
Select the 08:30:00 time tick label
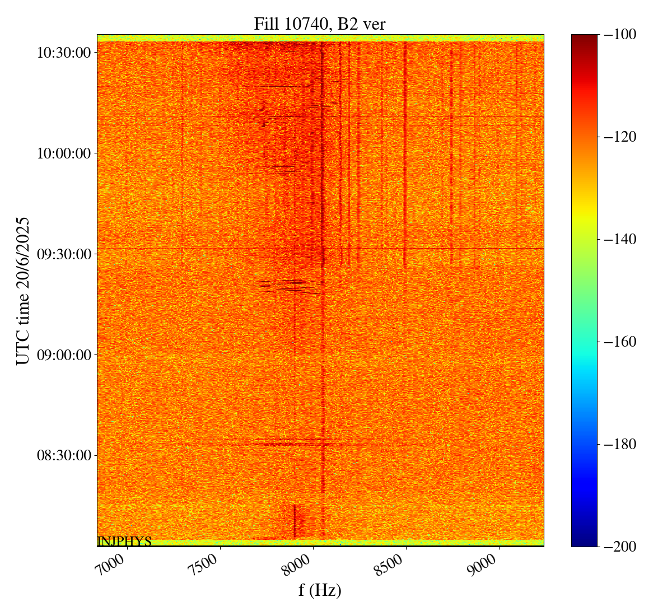tap(63, 455)
